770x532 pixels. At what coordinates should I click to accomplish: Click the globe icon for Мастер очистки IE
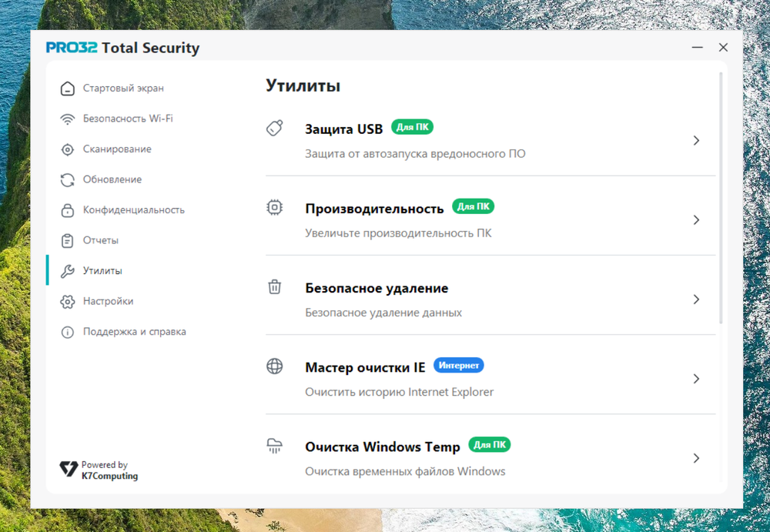tap(275, 366)
